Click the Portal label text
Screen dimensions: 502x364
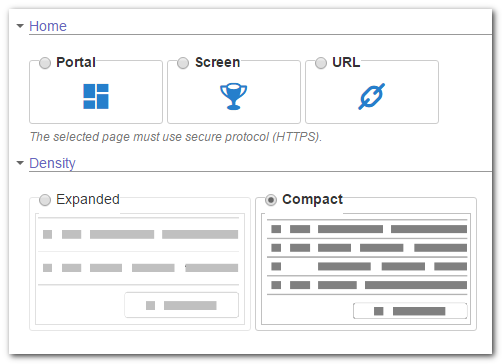pos(76,62)
